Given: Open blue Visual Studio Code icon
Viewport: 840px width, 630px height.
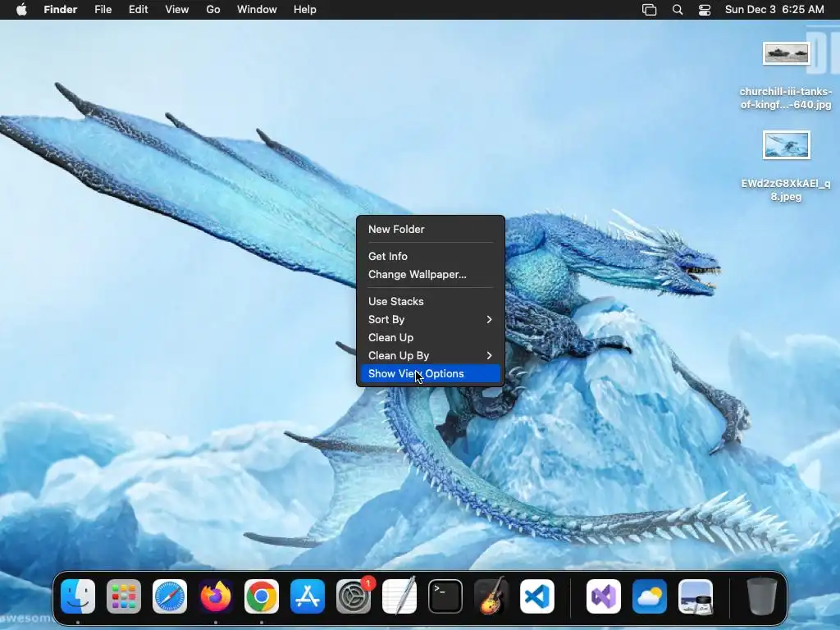Looking at the screenshot, I should click(537, 596).
